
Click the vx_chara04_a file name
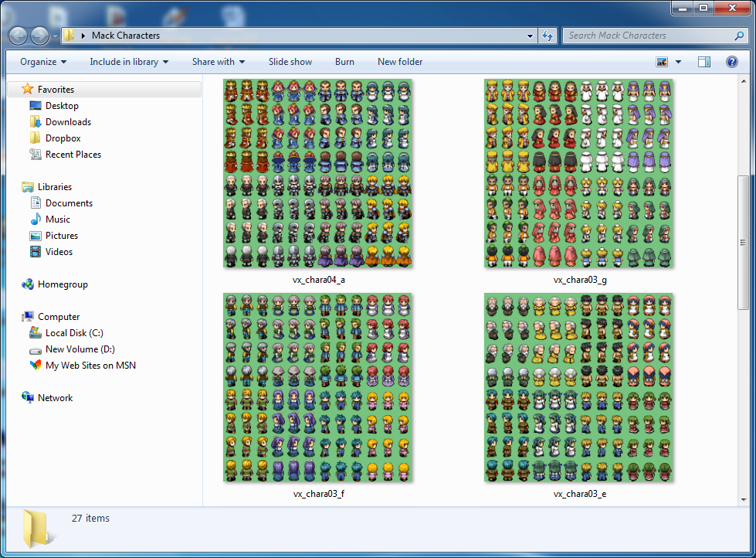(x=318, y=280)
